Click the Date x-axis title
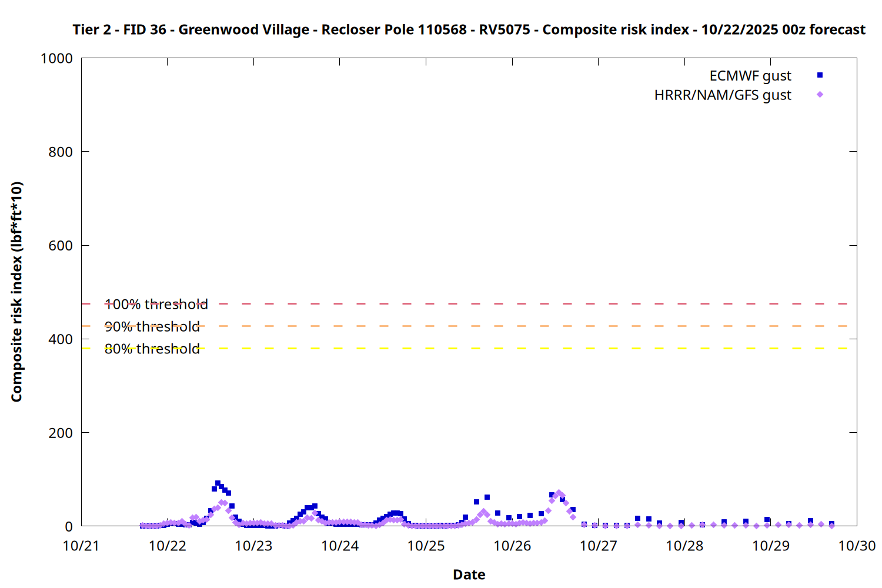Image resolution: width=882 pixels, height=588 pixels. click(469, 574)
